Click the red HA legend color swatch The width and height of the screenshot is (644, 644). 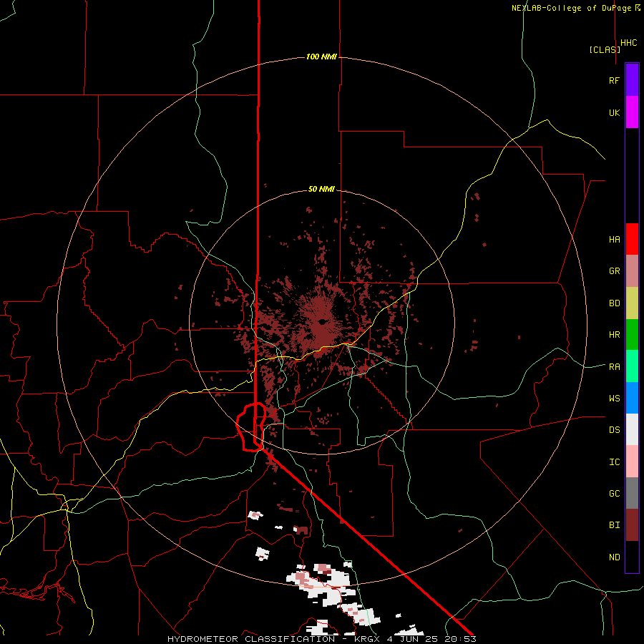632,239
